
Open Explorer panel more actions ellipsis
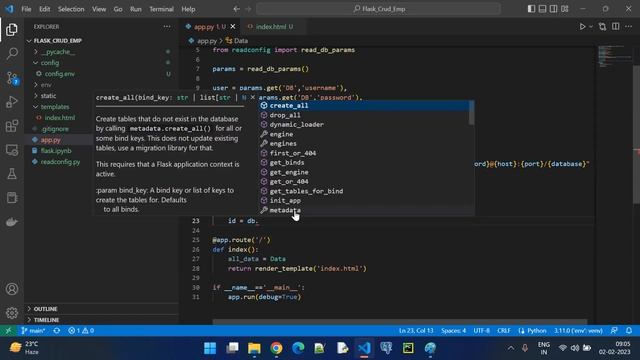point(167,27)
